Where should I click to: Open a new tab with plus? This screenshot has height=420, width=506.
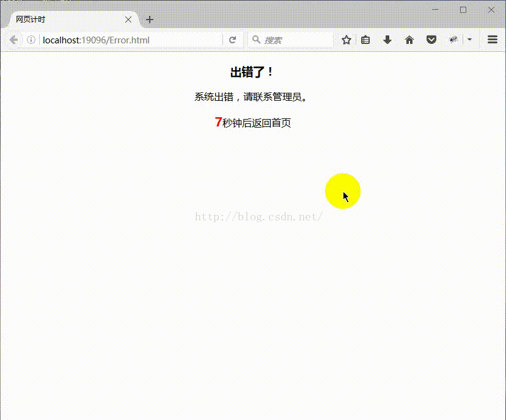tap(149, 20)
